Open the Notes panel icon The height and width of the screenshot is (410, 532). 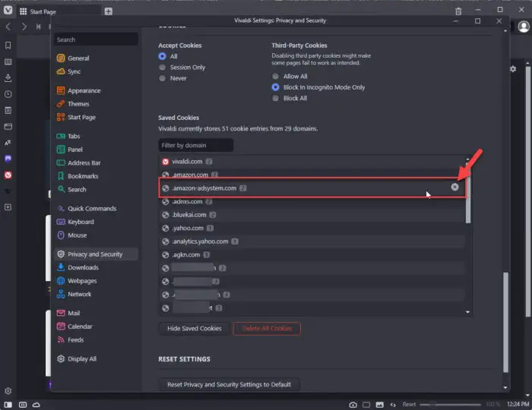point(8,110)
